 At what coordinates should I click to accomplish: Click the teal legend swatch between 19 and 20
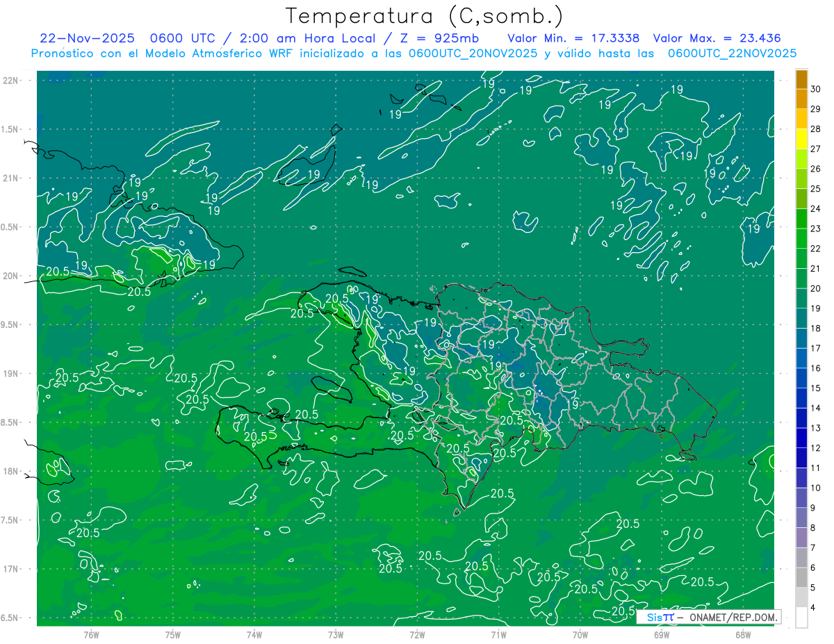coord(802,298)
